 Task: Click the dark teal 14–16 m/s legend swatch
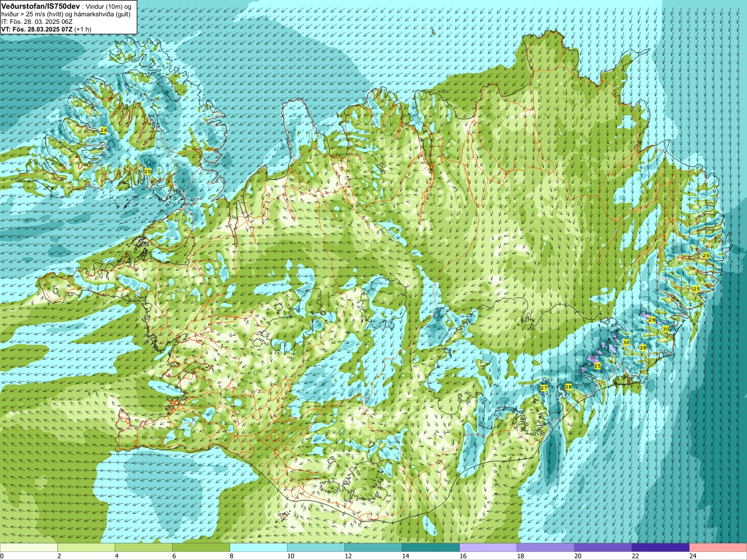pyautogui.click(x=431, y=547)
